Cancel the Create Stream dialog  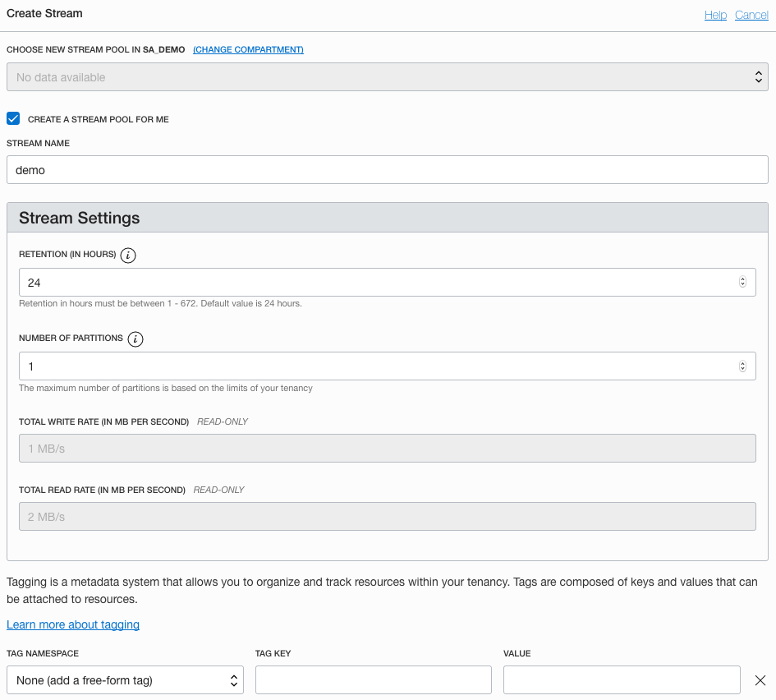pos(751,15)
